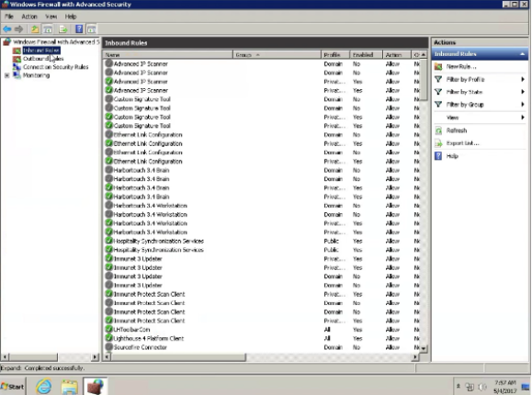This screenshot has height=395, width=532.
Task: Click the Help icon in Actions pane
Action: 438,156
